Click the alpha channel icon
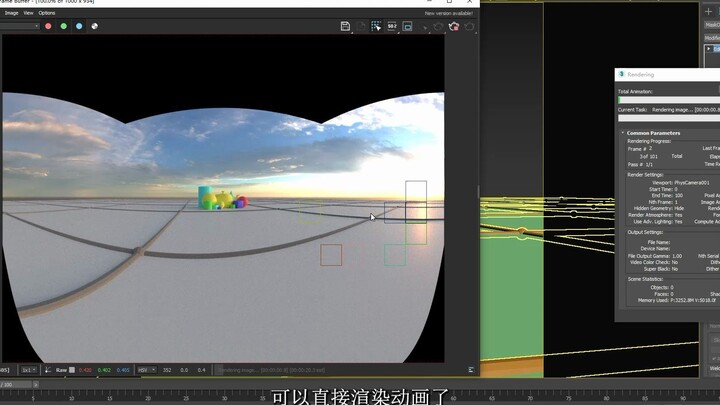 click(95, 26)
